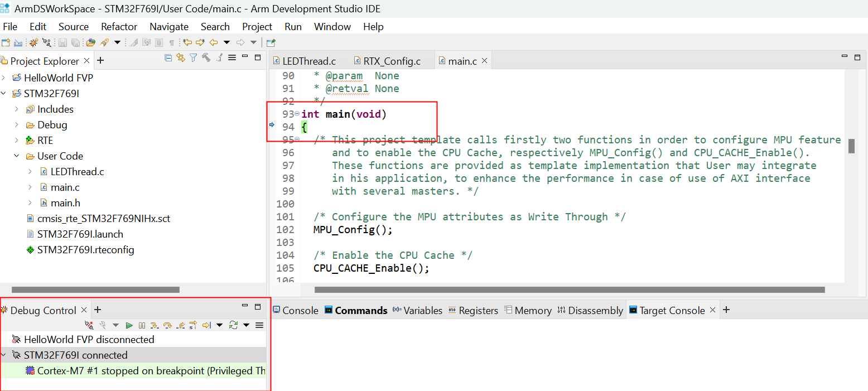The width and height of the screenshot is (868, 391).
Task: Click the Step Into icon in Debug Control
Action: tap(154, 325)
